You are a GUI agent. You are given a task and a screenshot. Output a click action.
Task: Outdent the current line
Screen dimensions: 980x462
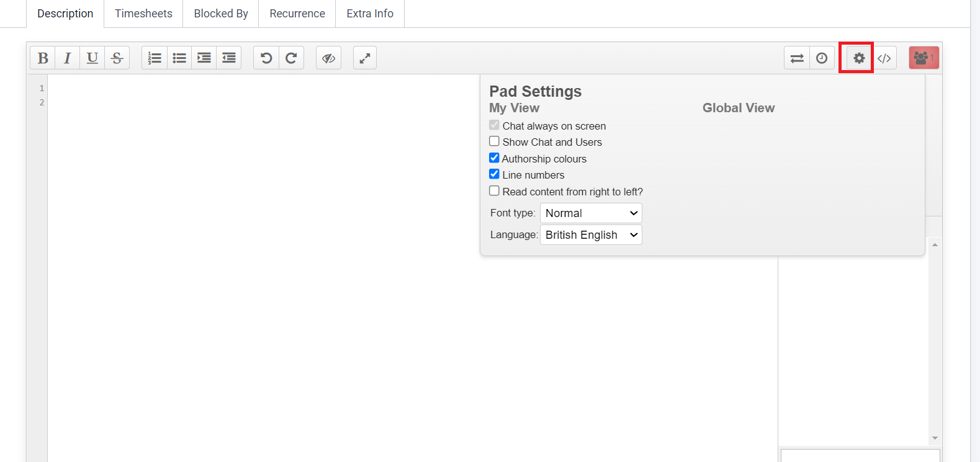pyautogui.click(x=229, y=58)
